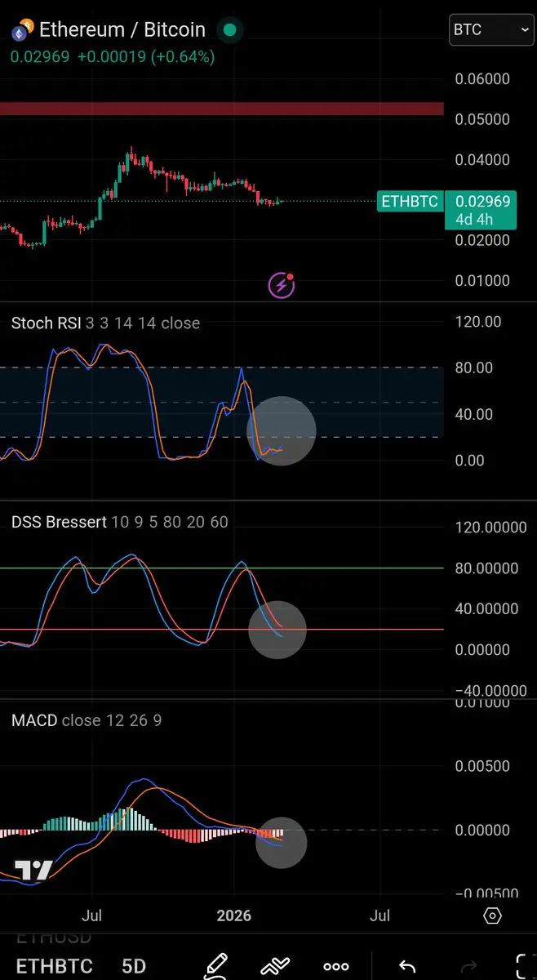Open the BTC currency dropdown
Screen dimensions: 537x980
point(492,29)
